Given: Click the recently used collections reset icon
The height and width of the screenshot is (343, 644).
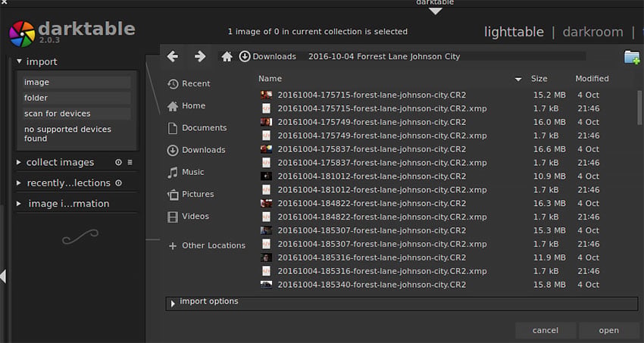Looking at the screenshot, I should (118, 183).
